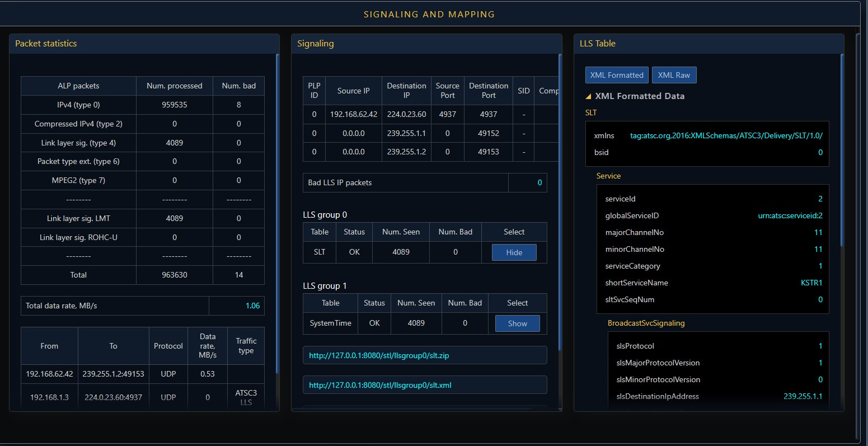Screen dimensions: 868x446
Task: Select the 239.255.1.2:49153 destination cell
Action: [x=113, y=374]
